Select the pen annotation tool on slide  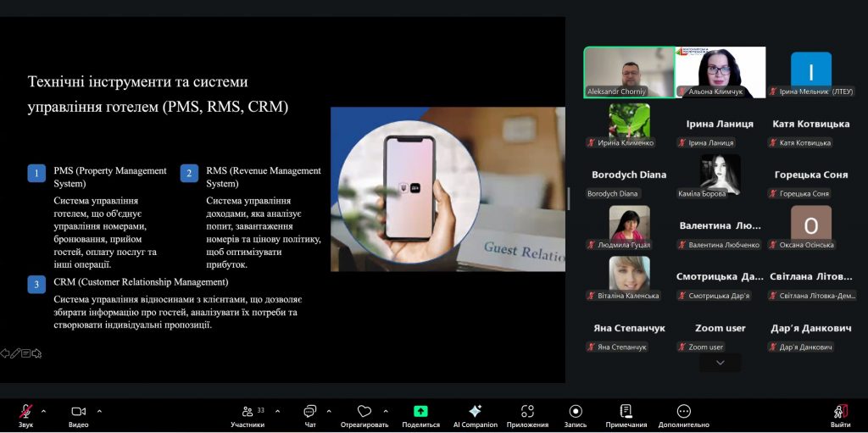coord(15,353)
